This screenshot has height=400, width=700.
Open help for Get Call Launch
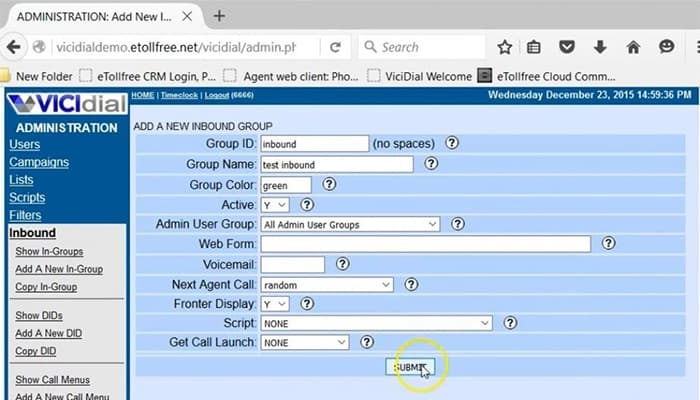tap(367, 342)
